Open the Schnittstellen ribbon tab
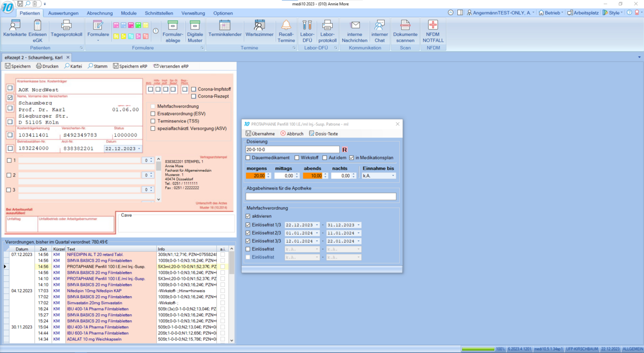The width and height of the screenshot is (644, 353). pos(160,13)
